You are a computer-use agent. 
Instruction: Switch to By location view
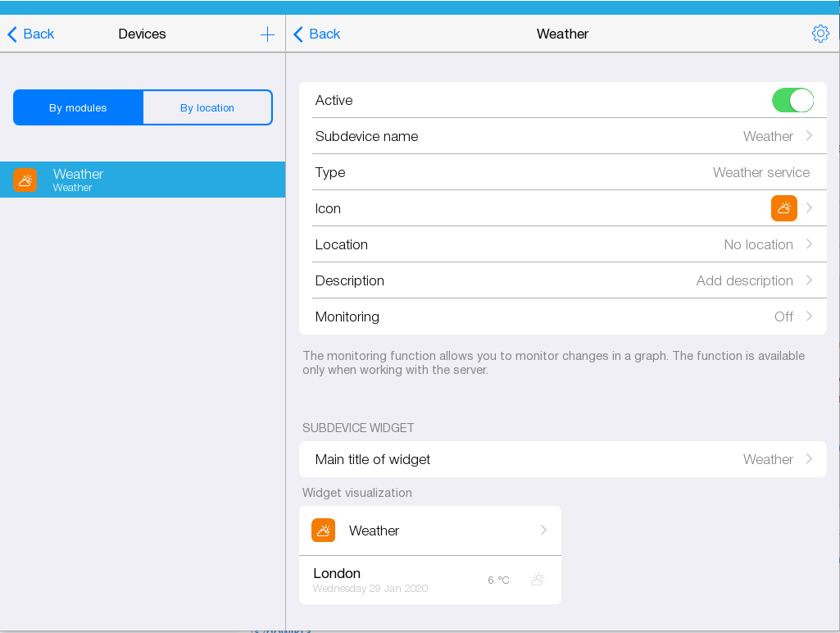[207, 107]
